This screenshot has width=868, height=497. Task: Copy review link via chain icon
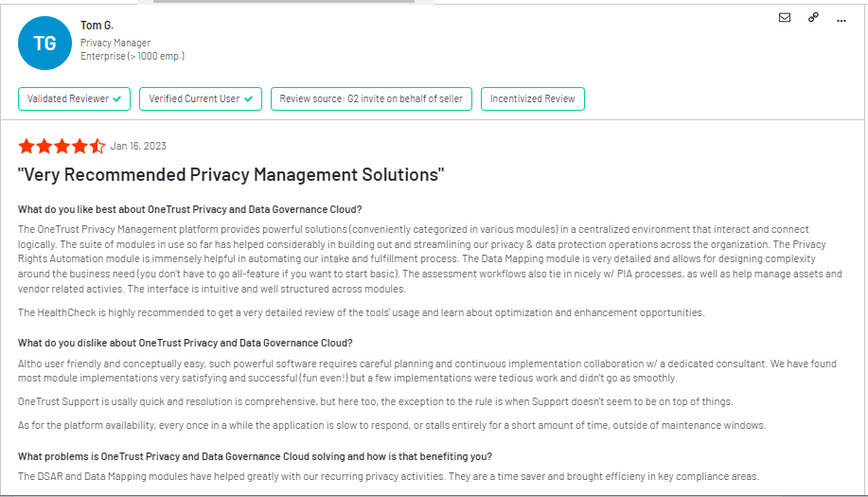813,18
